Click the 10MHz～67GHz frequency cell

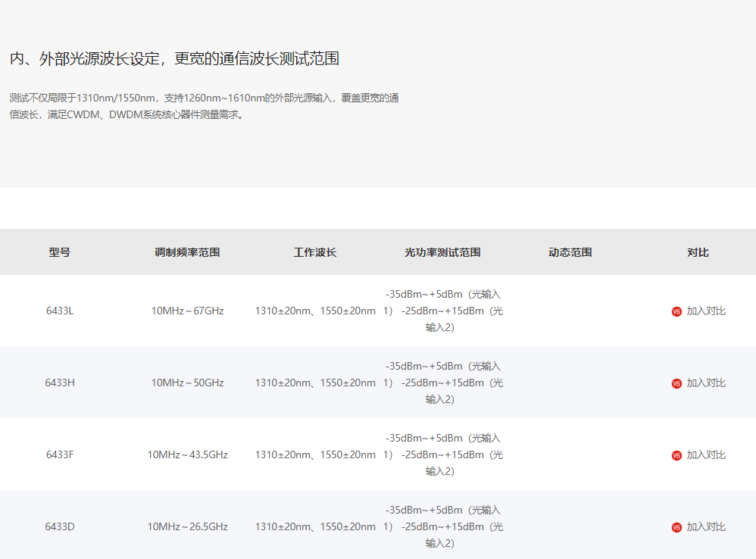tap(187, 311)
